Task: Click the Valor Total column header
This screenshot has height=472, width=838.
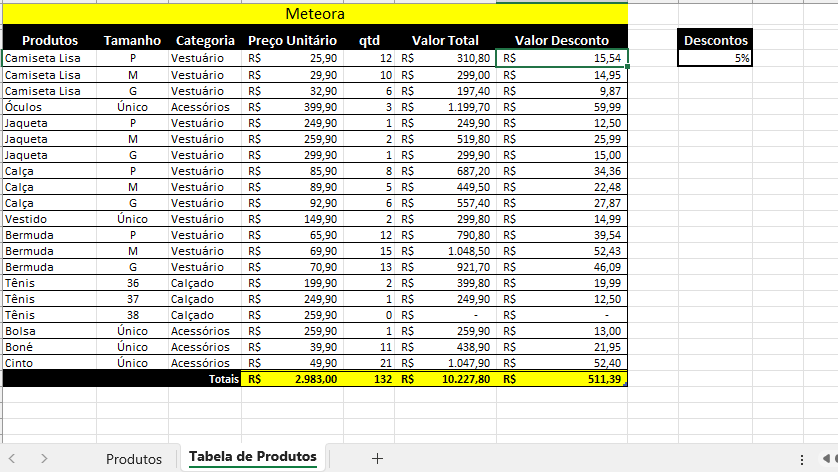Action: tap(445, 41)
